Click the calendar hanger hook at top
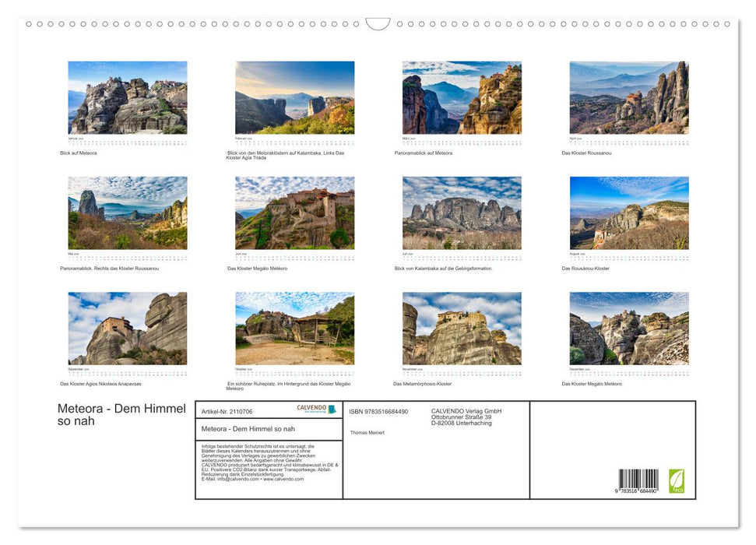The width and height of the screenshot is (756, 545). [x=378, y=24]
